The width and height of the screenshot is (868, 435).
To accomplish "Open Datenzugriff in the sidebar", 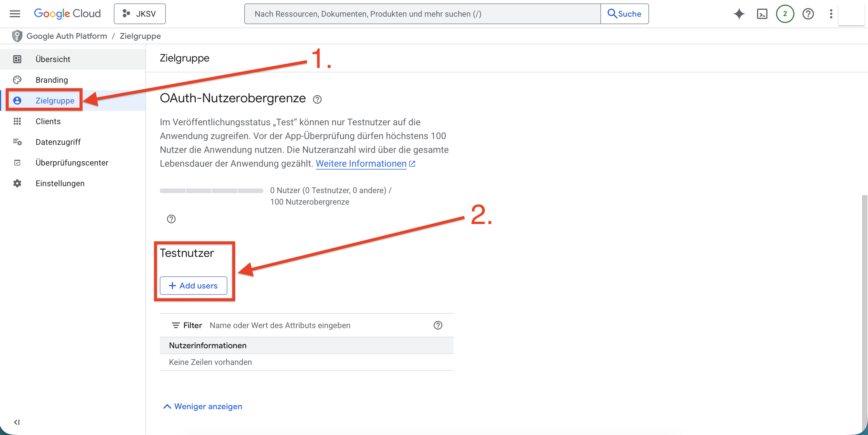I will (x=58, y=142).
